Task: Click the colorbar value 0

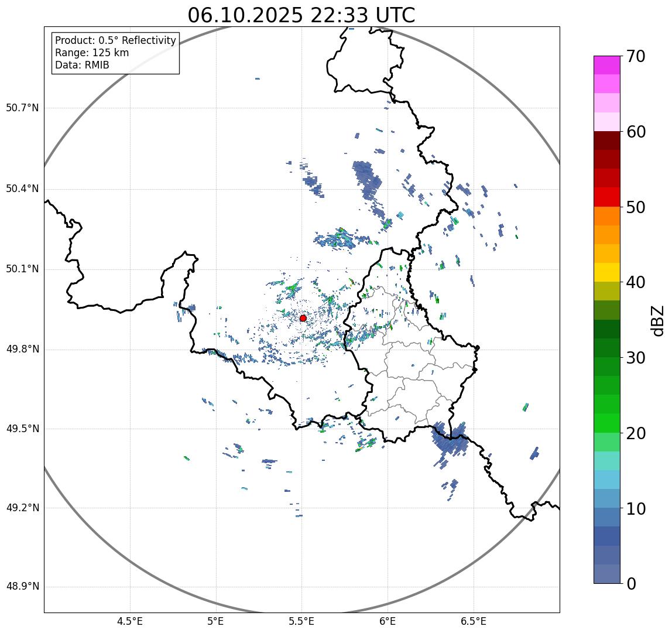Action: click(631, 584)
